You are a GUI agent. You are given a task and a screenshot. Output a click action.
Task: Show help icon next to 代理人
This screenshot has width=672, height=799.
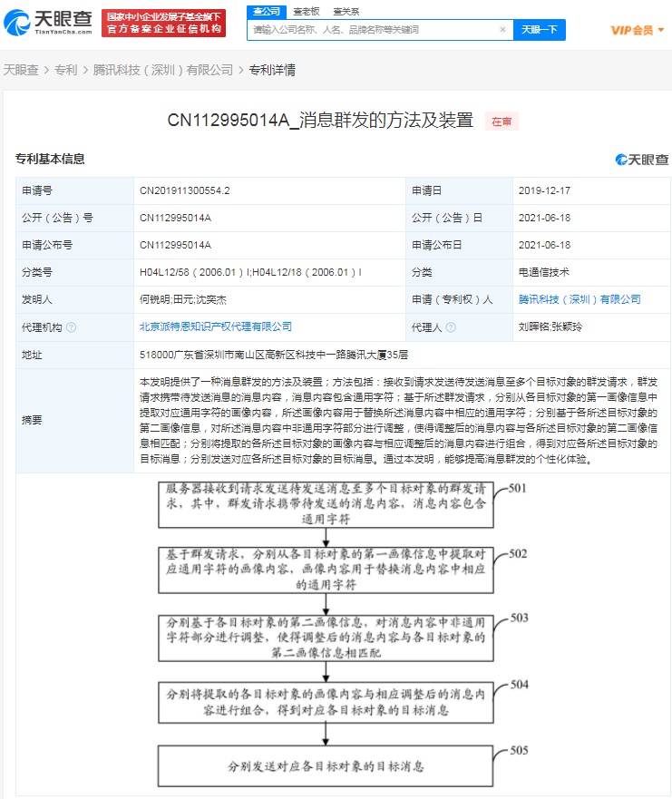(x=451, y=327)
